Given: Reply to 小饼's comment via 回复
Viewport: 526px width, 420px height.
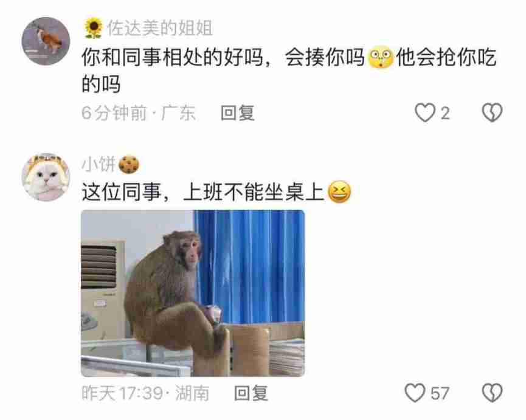Looking at the screenshot, I should [251, 393].
